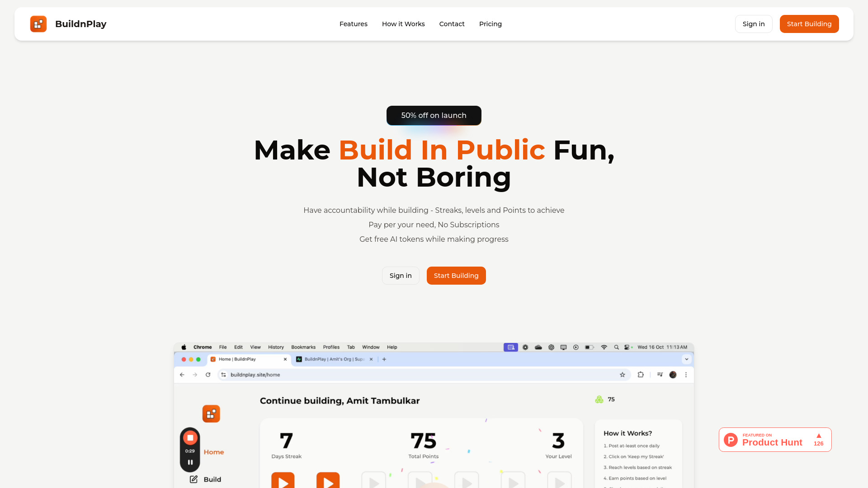Click the How it Works nav link
This screenshot has height=488, width=868.
pyautogui.click(x=403, y=24)
